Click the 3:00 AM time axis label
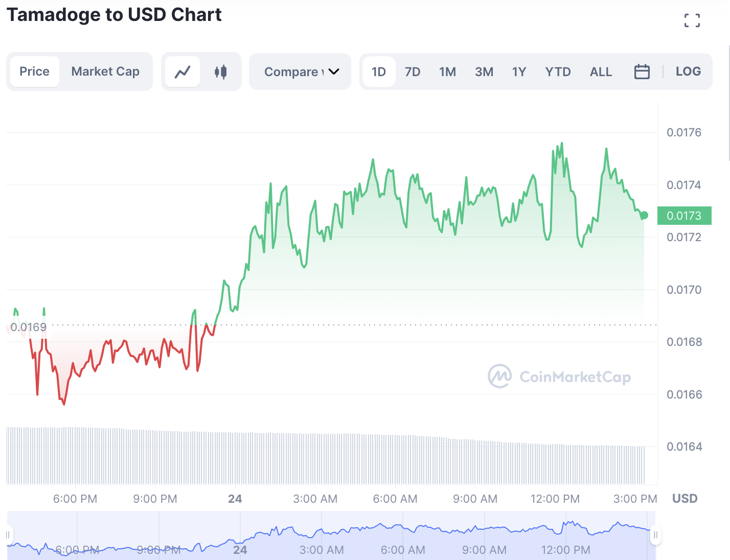Viewport: 730px width, 560px height. pyautogui.click(x=315, y=499)
